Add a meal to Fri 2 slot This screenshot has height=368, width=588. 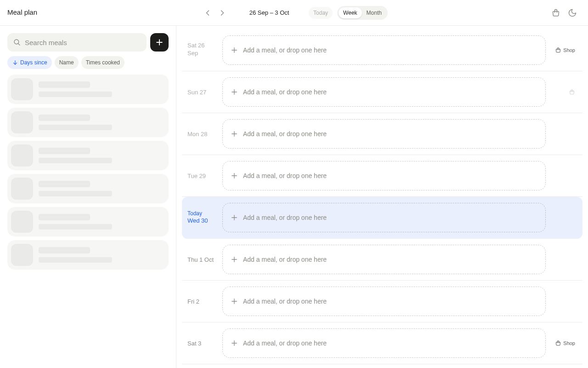click(384, 301)
